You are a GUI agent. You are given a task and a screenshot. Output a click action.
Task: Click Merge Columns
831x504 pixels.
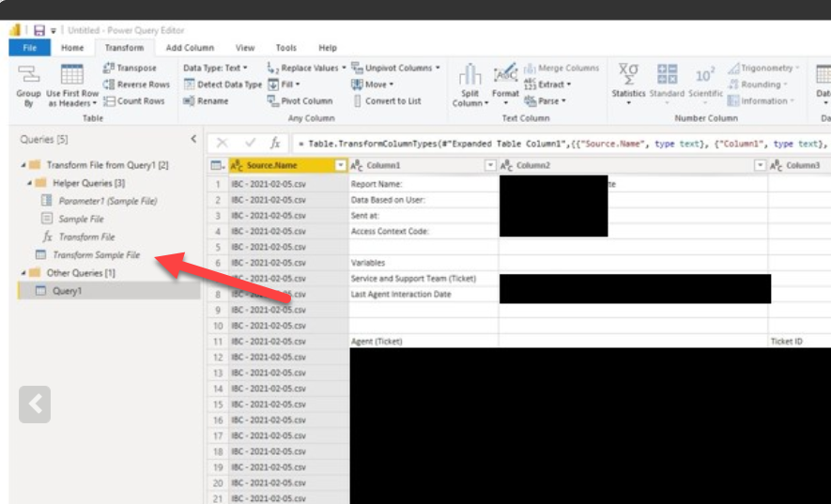(x=562, y=68)
